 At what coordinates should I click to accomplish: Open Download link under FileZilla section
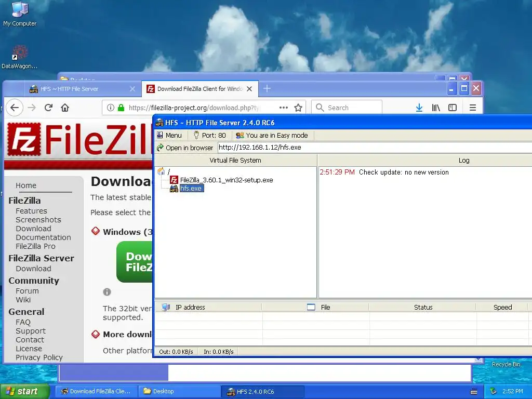33,229
